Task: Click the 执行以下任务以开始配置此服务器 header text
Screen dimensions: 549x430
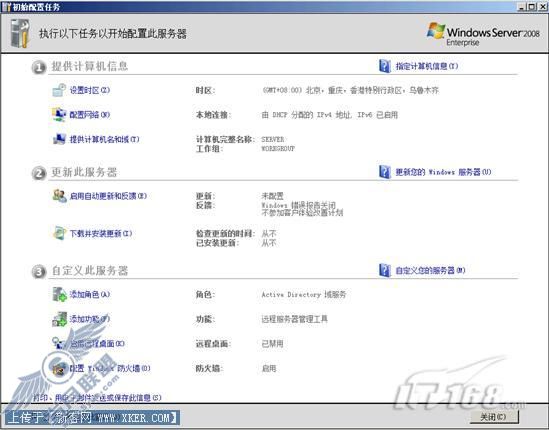Action: (x=112, y=34)
